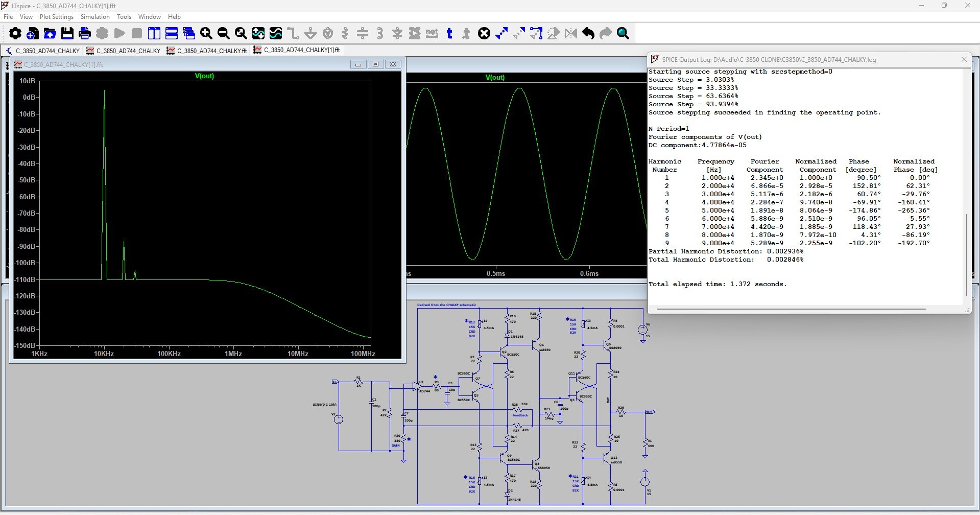Click the 10KHz label on the frequency axis
Screen dimensions: 980x515
click(104, 354)
